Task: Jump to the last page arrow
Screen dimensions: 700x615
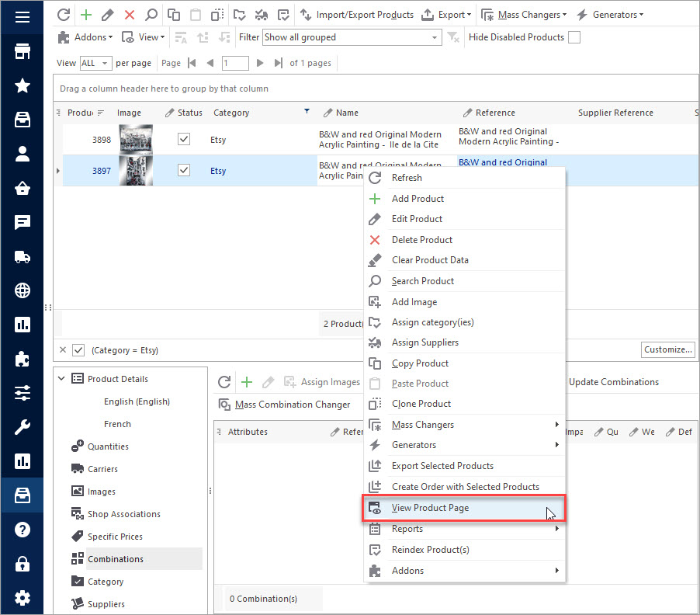Action: coord(278,63)
